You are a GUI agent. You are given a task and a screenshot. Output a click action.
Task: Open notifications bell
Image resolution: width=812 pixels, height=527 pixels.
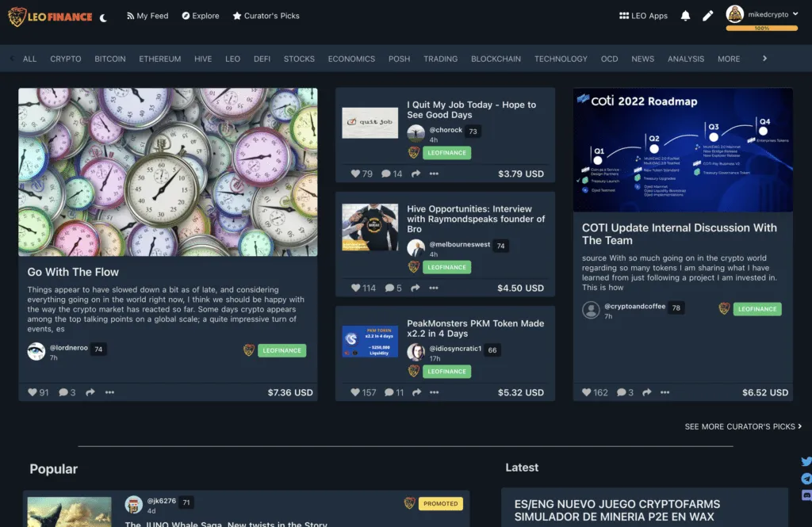pyautogui.click(x=685, y=16)
